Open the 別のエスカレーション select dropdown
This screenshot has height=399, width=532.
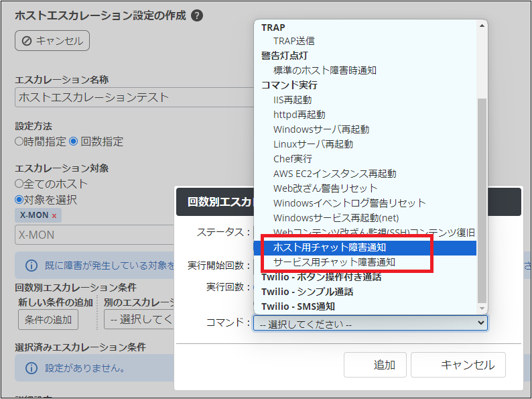(x=141, y=320)
